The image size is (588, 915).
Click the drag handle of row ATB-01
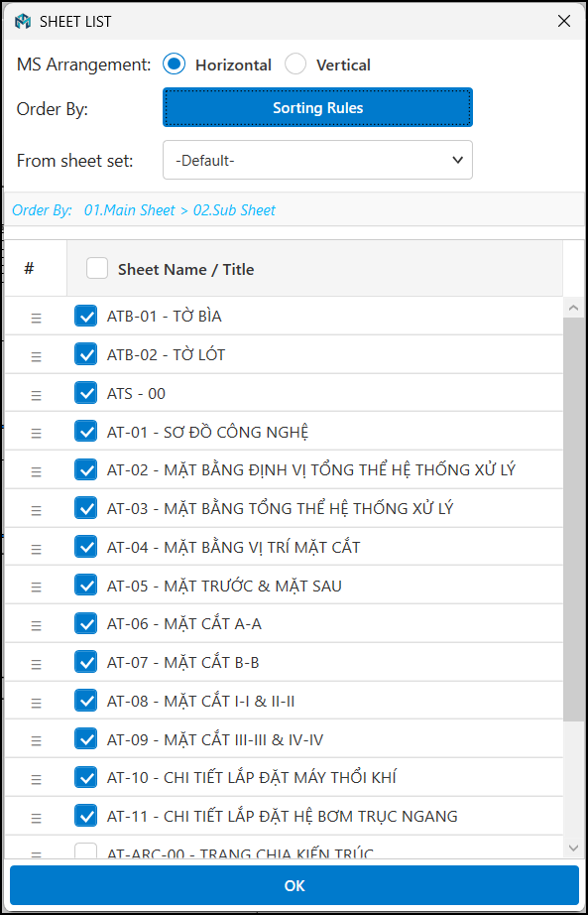(36, 318)
